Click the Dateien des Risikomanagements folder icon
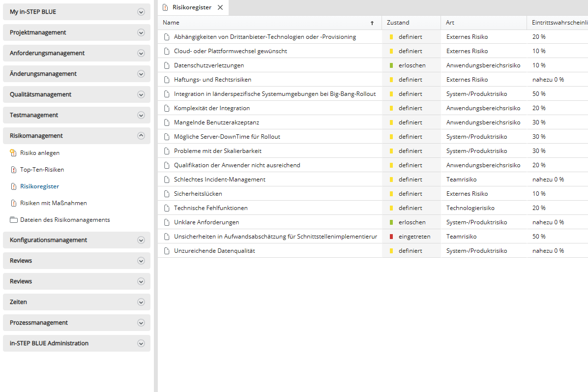Image resolution: width=588 pixels, height=392 pixels. 13,220
